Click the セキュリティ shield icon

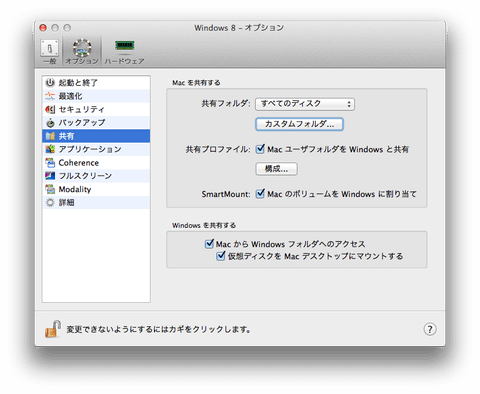coord(50,109)
